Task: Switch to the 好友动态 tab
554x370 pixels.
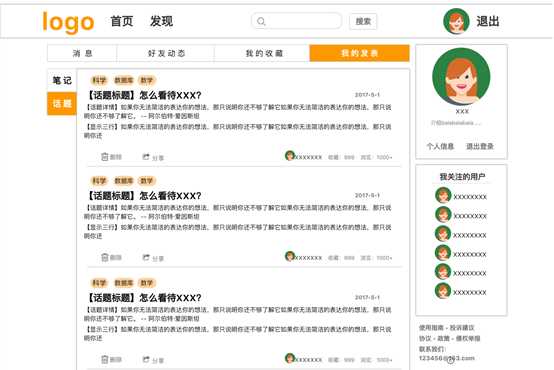Action: coord(165,53)
